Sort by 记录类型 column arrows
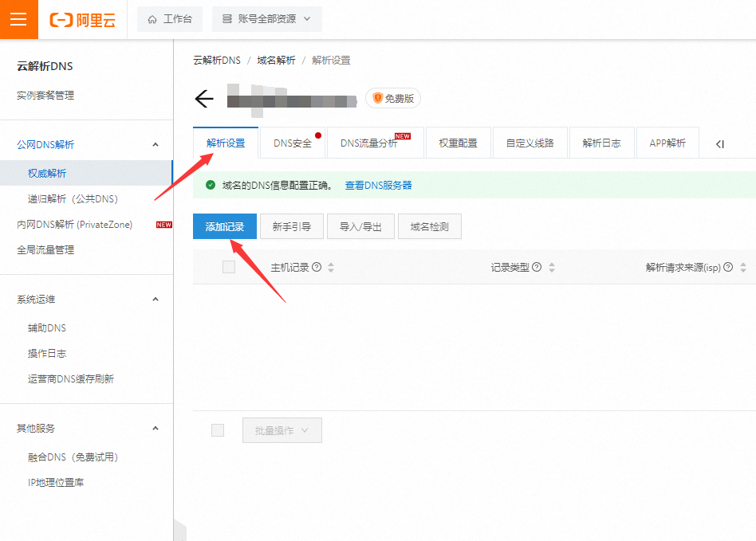This screenshot has width=756, height=541. pyautogui.click(x=552, y=268)
